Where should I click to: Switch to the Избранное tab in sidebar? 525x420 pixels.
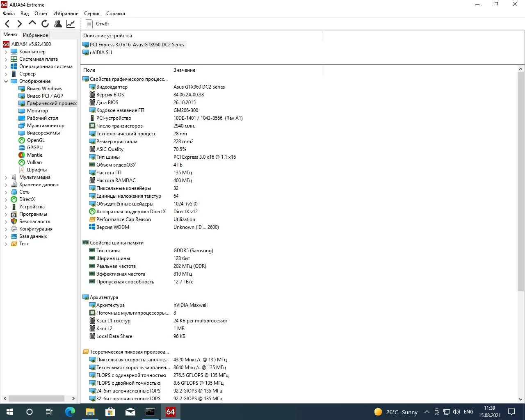click(35, 35)
